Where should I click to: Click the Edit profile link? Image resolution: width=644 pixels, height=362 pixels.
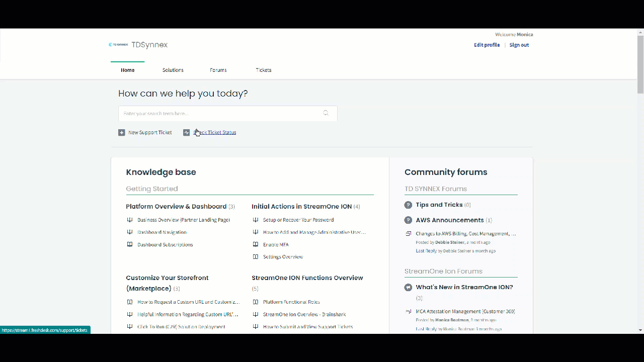tap(487, 45)
